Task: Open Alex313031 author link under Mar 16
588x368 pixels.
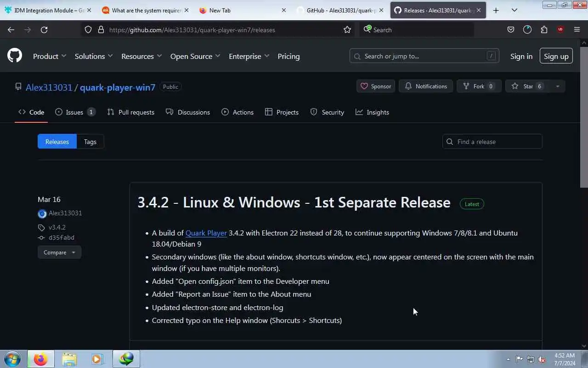Action: [x=65, y=213]
